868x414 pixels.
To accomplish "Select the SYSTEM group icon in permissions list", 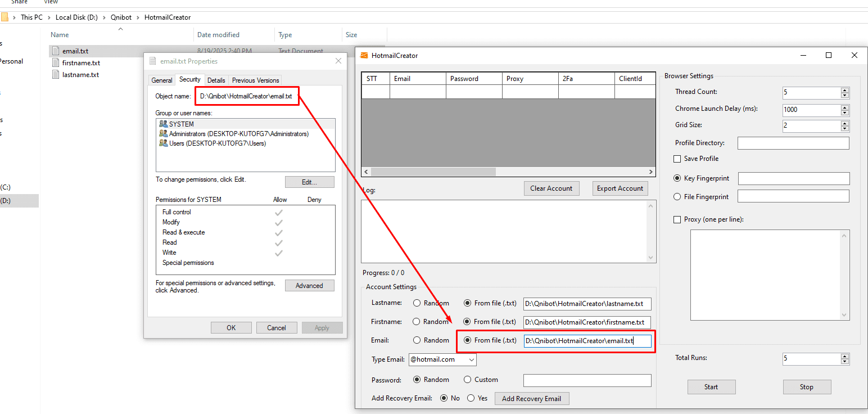I will [164, 124].
